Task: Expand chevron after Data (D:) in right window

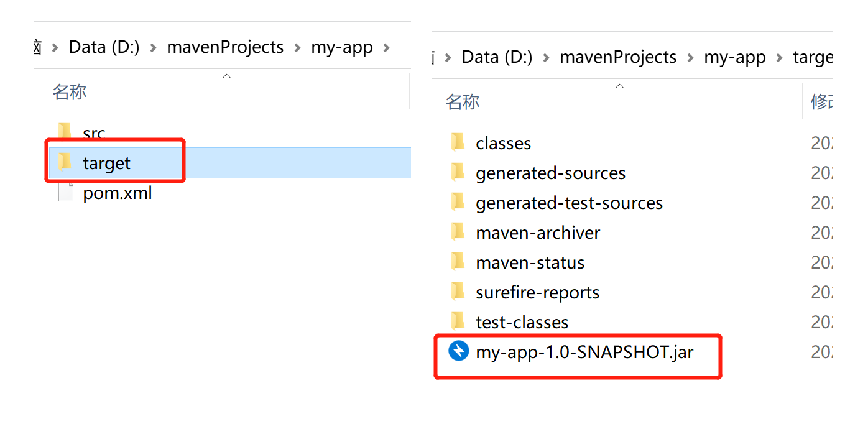Action: coord(547,58)
